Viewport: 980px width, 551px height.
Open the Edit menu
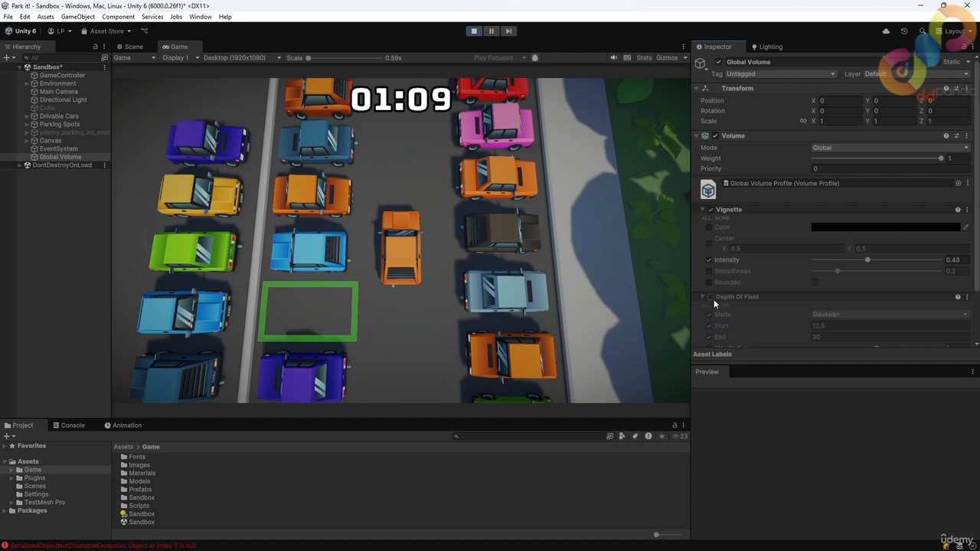point(25,17)
